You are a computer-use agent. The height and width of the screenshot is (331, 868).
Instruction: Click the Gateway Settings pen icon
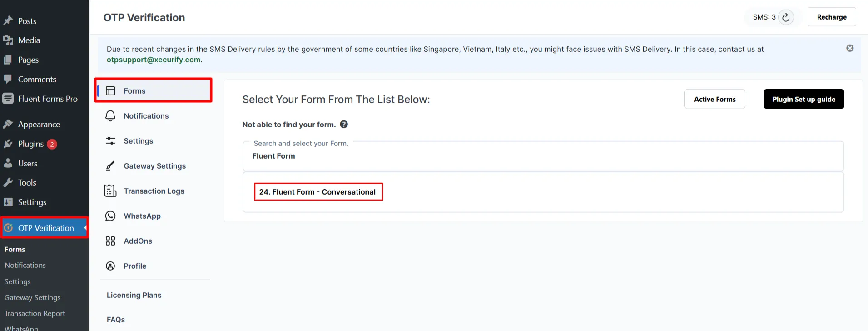coord(110,166)
